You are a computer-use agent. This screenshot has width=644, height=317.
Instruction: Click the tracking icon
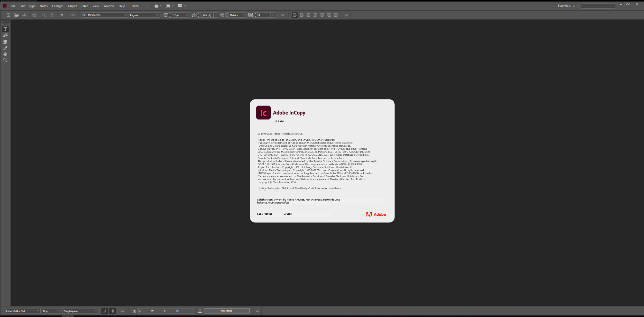[x=250, y=15]
